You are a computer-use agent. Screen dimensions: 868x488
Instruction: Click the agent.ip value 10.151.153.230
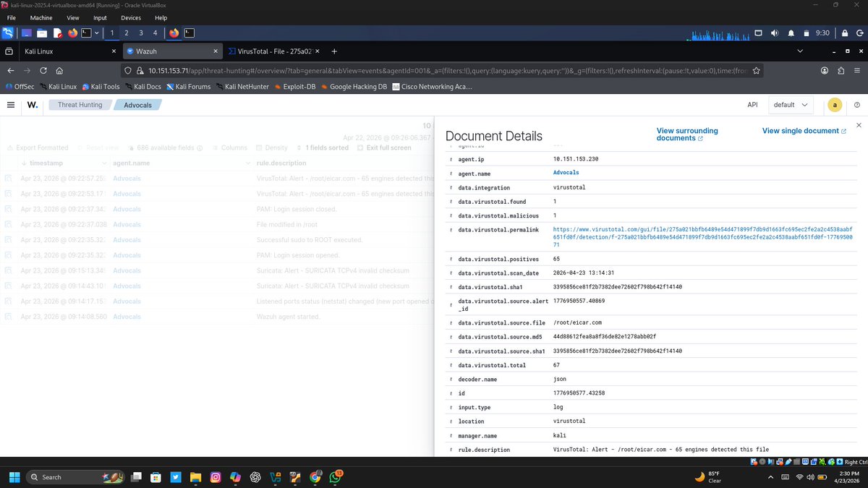576,158
